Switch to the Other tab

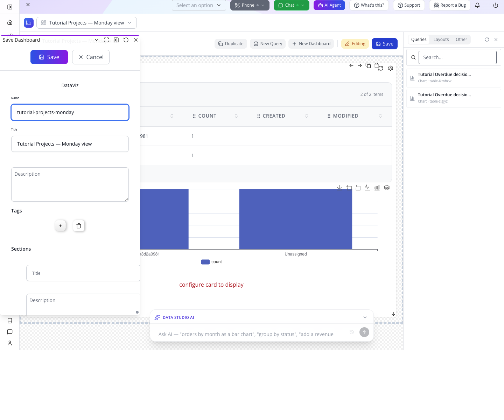tap(461, 40)
